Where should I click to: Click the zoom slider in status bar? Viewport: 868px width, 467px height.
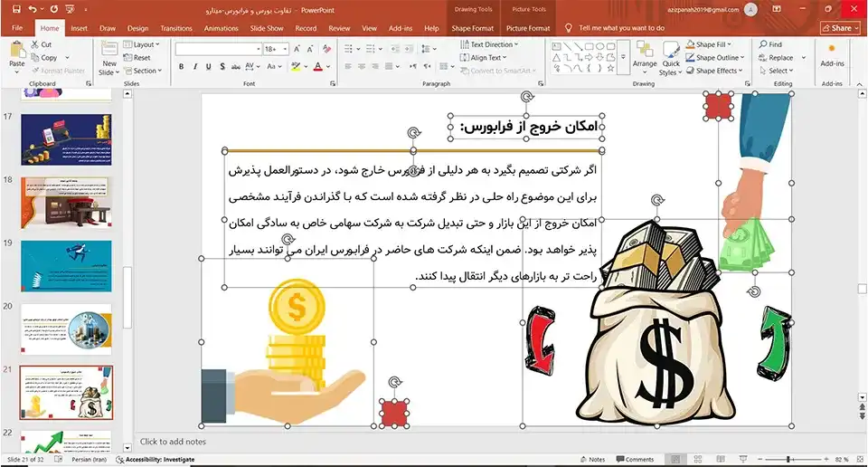793,459
